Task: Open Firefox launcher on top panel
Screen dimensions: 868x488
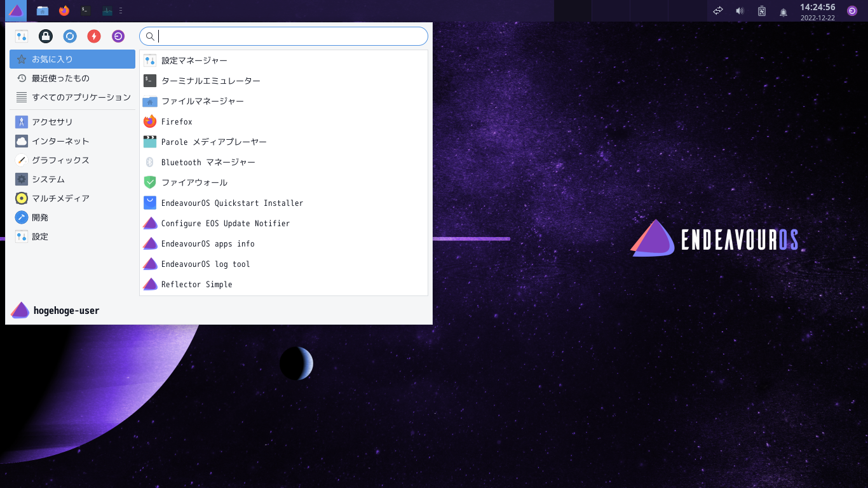Action: click(64, 10)
